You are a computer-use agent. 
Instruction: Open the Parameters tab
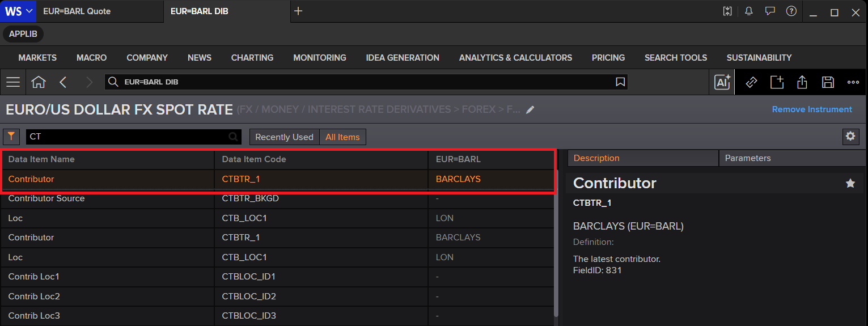[793, 158]
